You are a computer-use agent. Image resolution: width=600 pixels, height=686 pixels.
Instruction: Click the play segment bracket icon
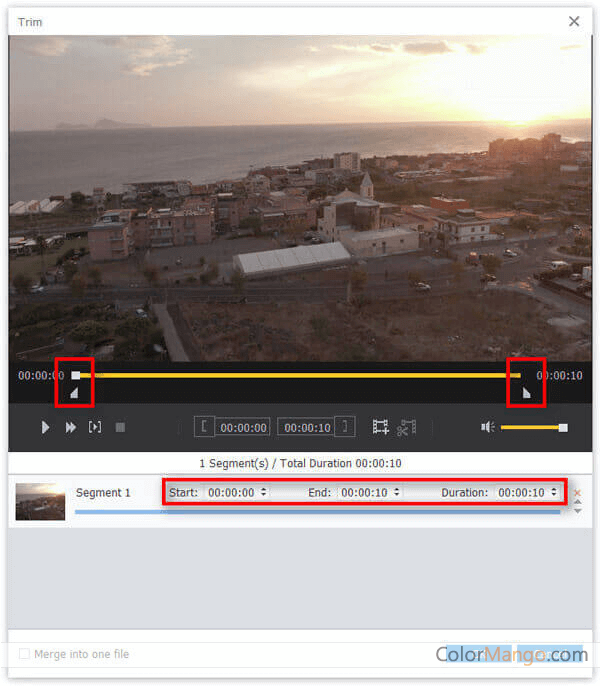(95, 427)
